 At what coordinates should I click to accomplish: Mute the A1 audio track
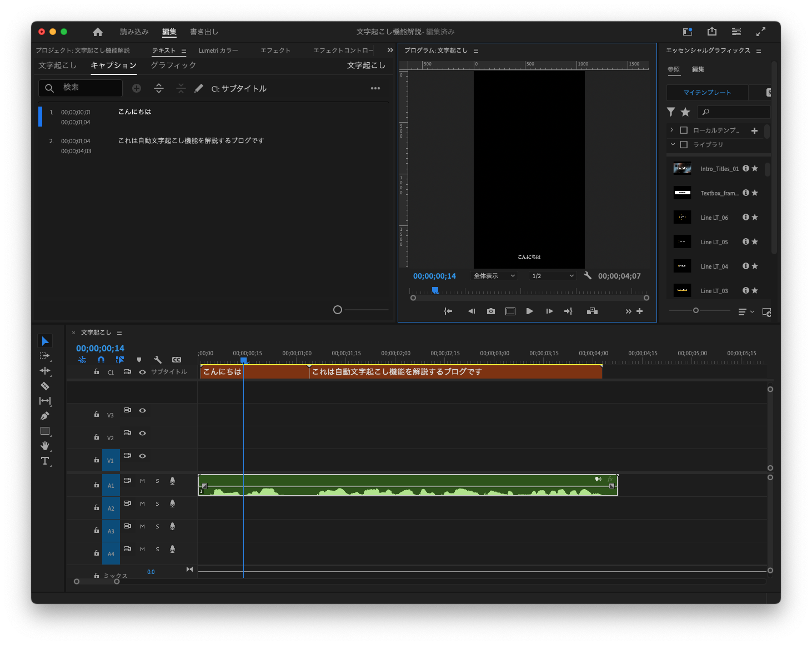pyautogui.click(x=142, y=481)
